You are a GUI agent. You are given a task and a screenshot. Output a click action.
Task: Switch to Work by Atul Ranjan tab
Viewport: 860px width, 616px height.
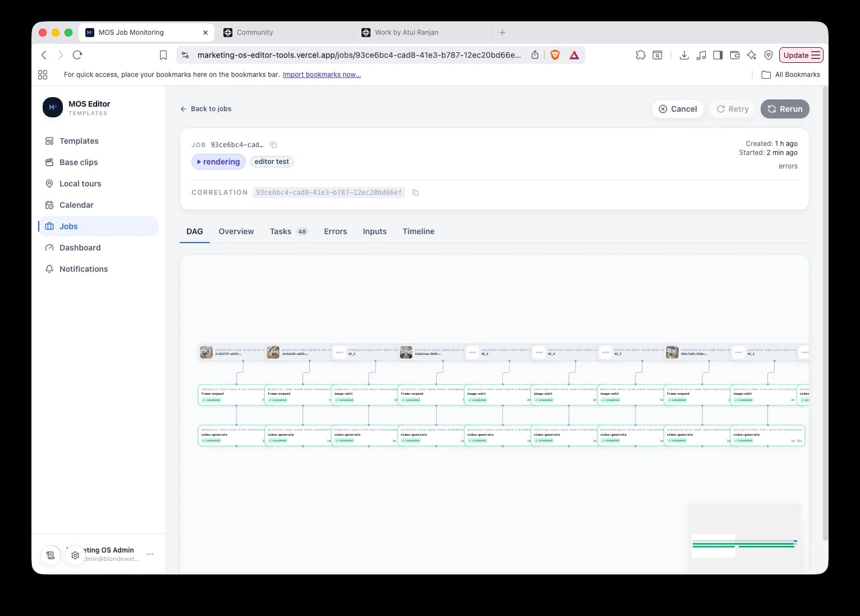[x=424, y=33]
